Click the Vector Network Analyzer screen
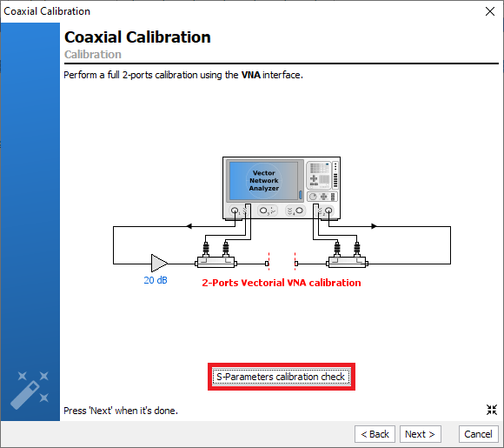Screen dimensions: 504x448 click(264, 181)
